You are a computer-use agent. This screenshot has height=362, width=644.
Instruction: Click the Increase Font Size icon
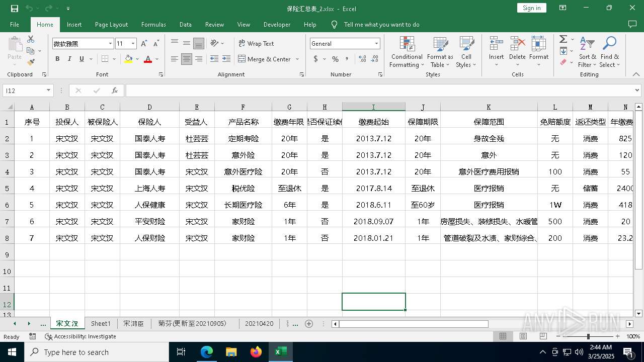[x=144, y=44]
